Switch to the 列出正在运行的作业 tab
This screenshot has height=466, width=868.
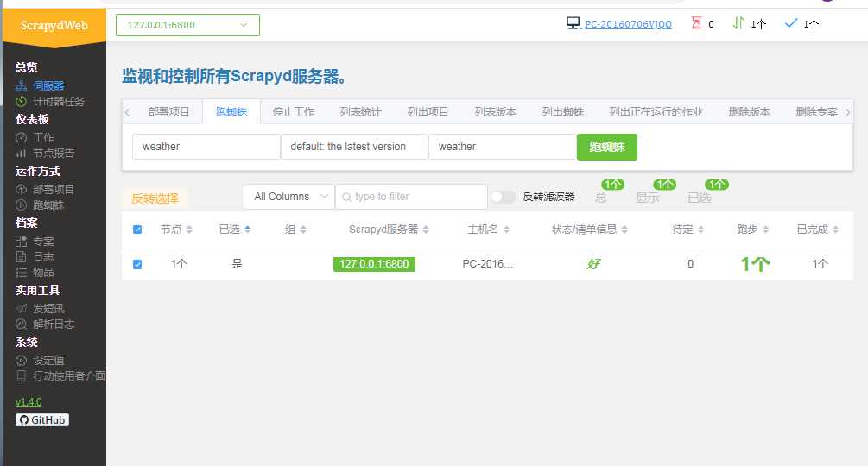656,111
